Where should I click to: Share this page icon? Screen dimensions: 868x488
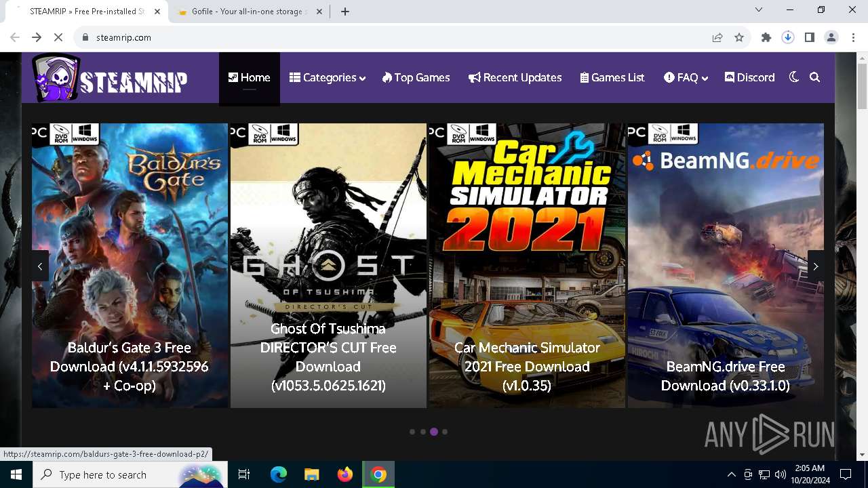click(717, 37)
